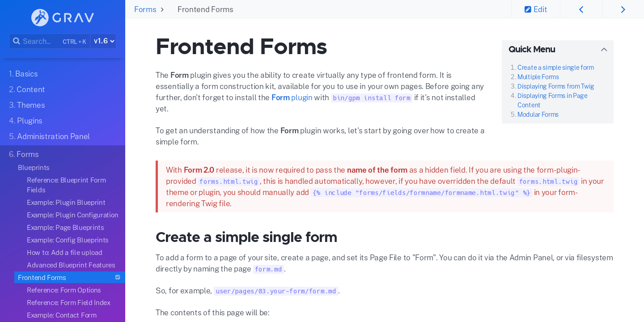The height and width of the screenshot is (322, 644).
Task: Follow the Form plugin link
Action: click(292, 97)
